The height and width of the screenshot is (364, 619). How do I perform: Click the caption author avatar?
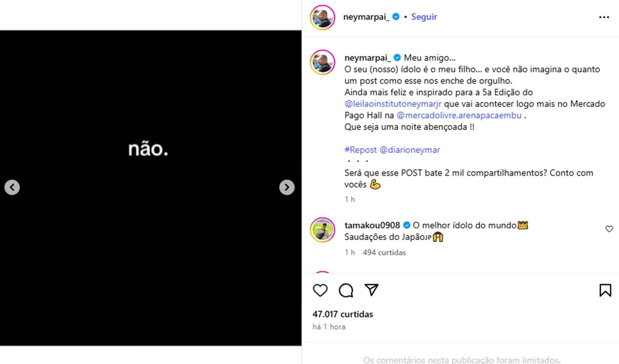(322, 63)
